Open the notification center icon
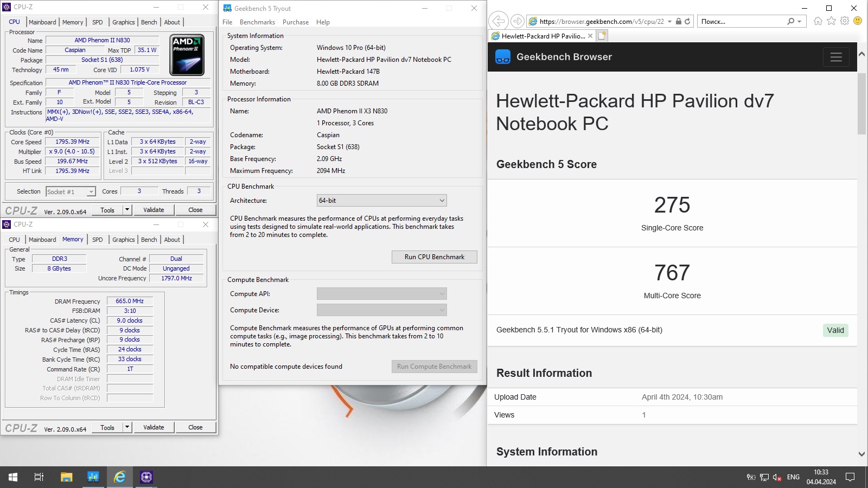868x488 pixels. (x=850, y=477)
